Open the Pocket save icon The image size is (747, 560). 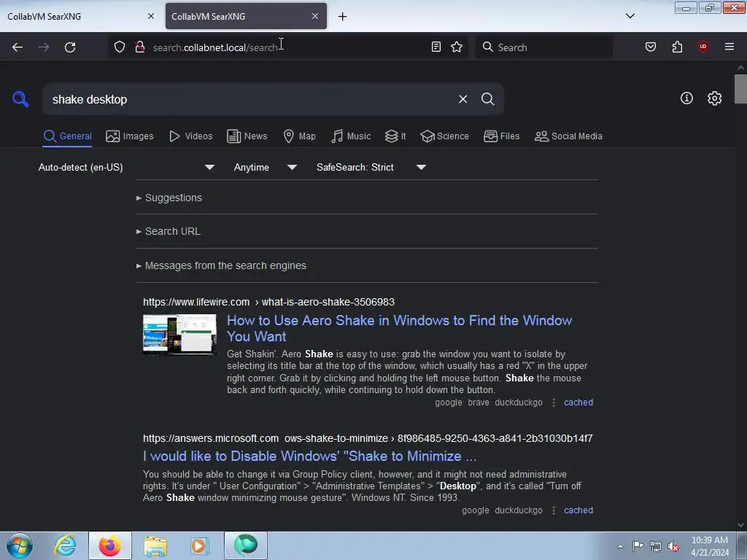[x=650, y=47]
